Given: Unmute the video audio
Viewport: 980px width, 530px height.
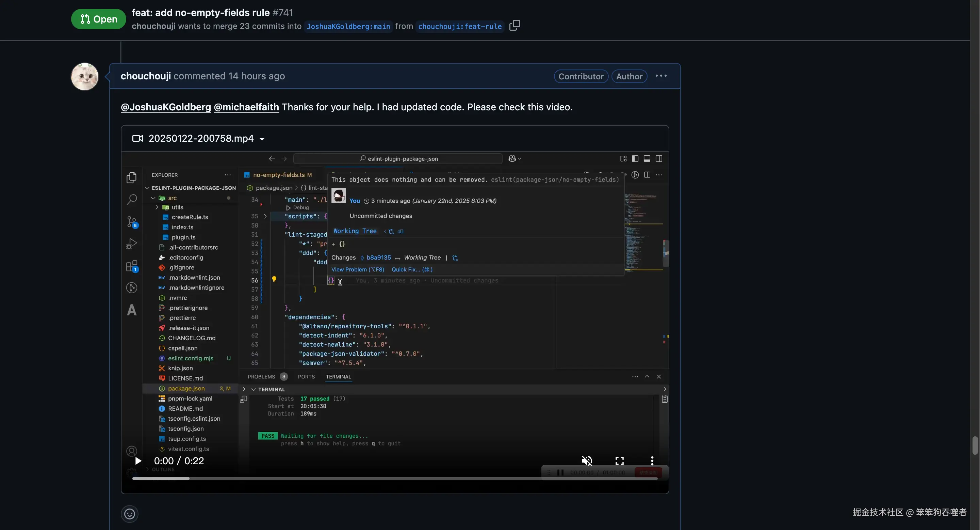Looking at the screenshot, I should click(x=587, y=461).
